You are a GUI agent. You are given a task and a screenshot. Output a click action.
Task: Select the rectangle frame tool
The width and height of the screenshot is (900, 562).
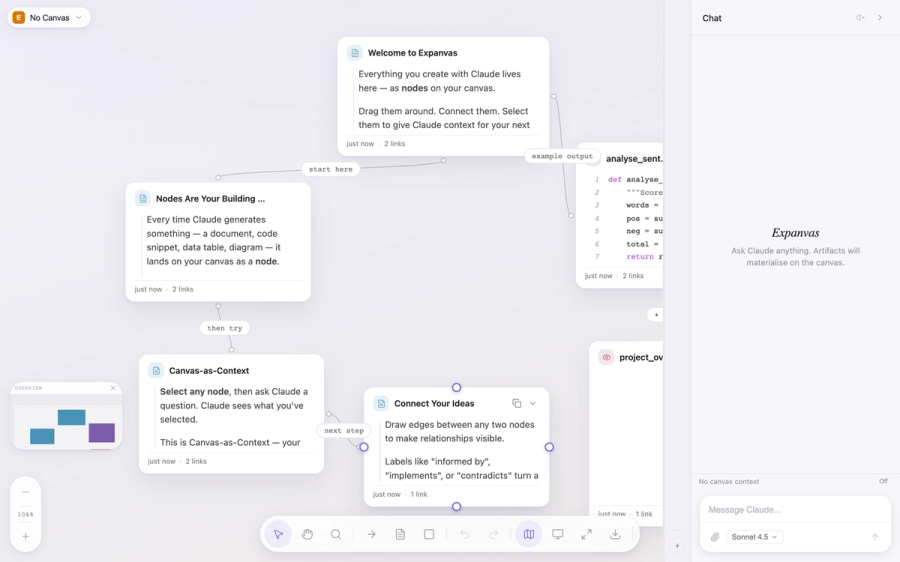click(429, 534)
